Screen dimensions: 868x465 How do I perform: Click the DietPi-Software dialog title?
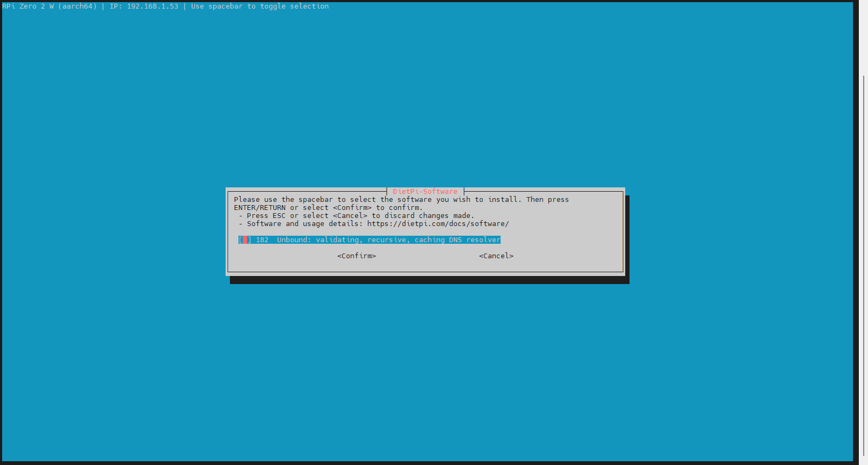[425, 192]
